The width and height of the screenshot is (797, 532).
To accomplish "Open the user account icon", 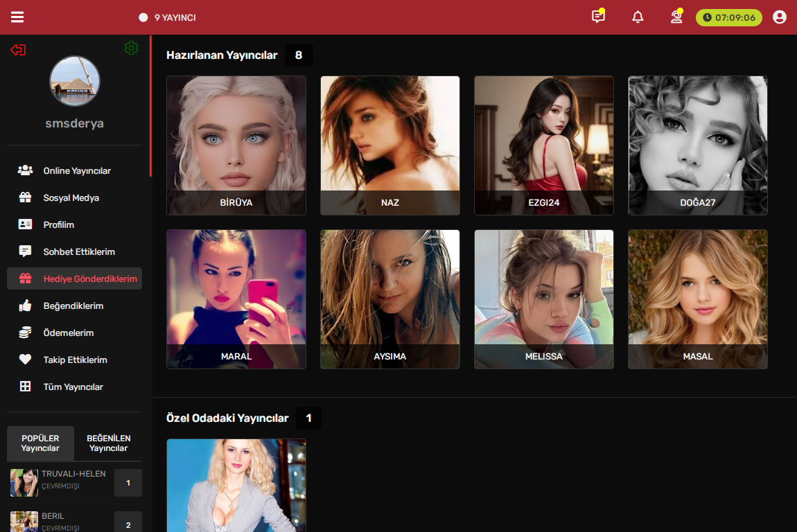I will coord(779,17).
